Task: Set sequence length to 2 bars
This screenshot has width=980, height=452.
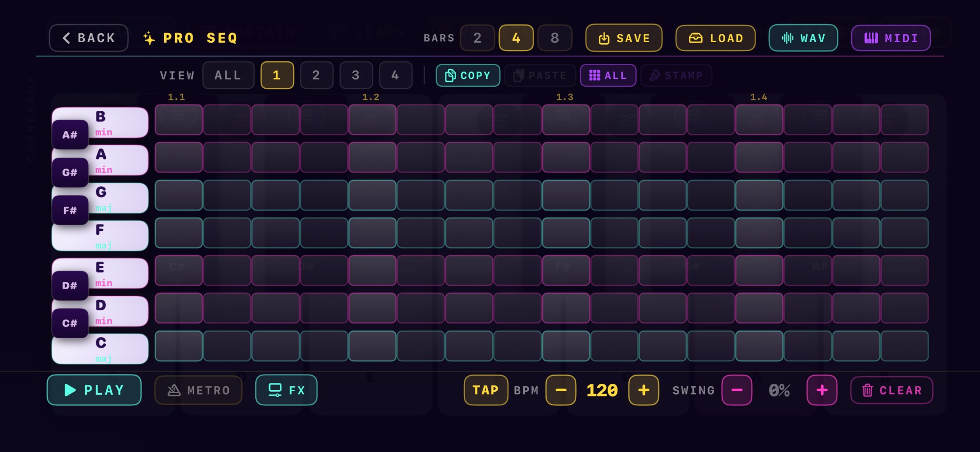Action: [477, 38]
